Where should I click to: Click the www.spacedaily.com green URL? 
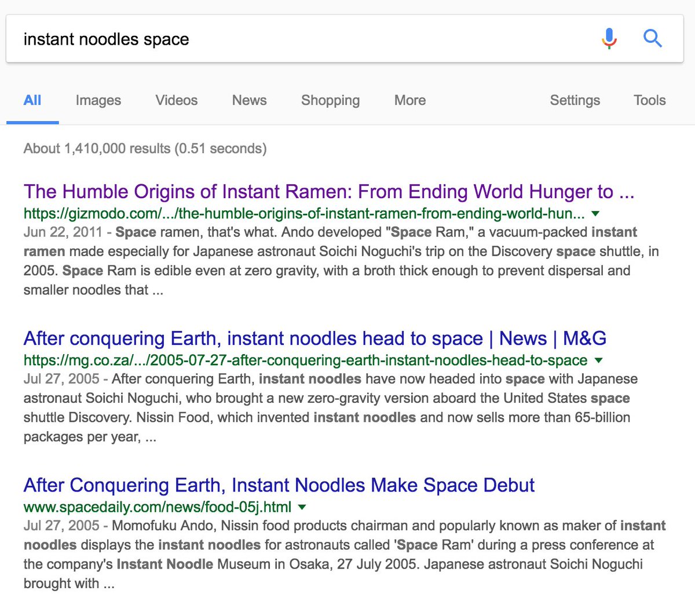(158, 507)
